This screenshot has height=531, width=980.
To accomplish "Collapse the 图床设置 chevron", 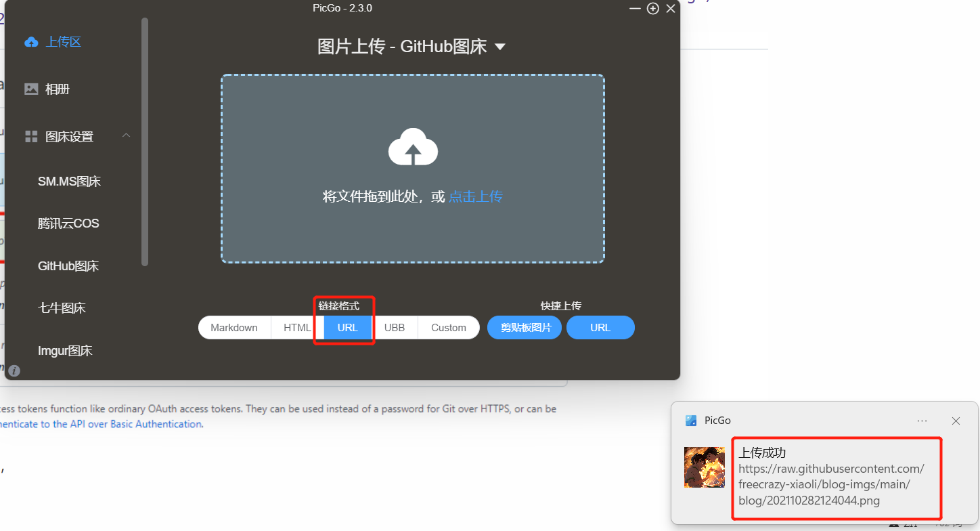I will [x=127, y=136].
